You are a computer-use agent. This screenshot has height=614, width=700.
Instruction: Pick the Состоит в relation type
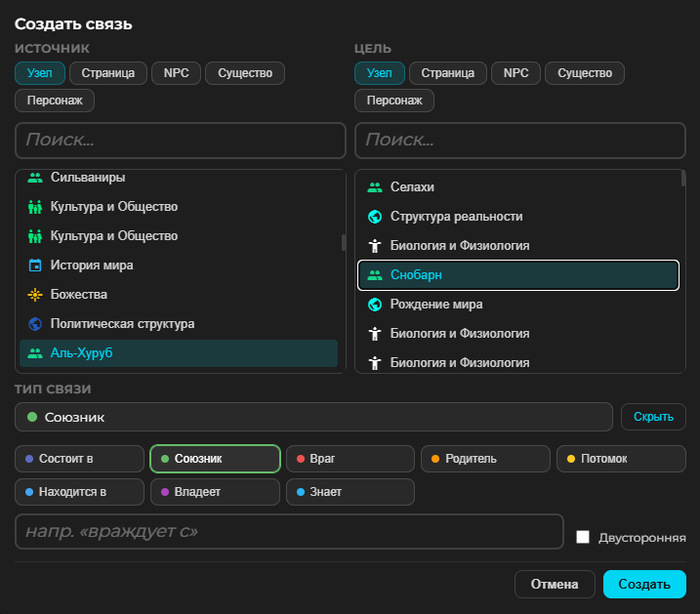coord(79,459)
